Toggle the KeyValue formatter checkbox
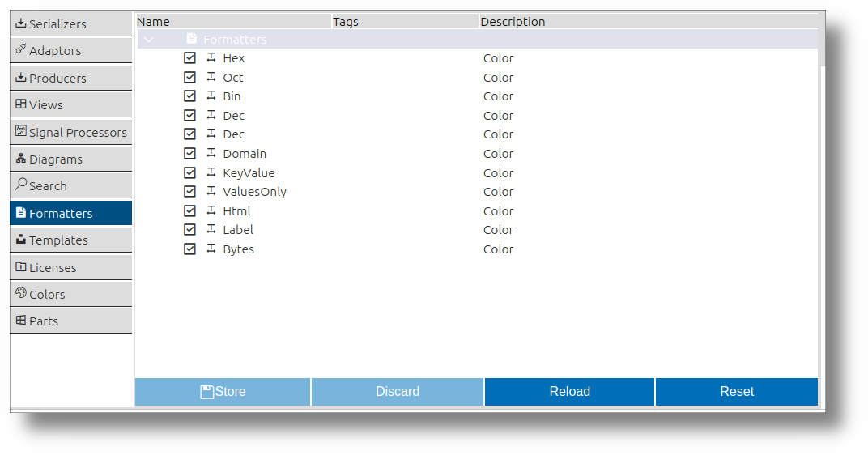 point(189,172)
